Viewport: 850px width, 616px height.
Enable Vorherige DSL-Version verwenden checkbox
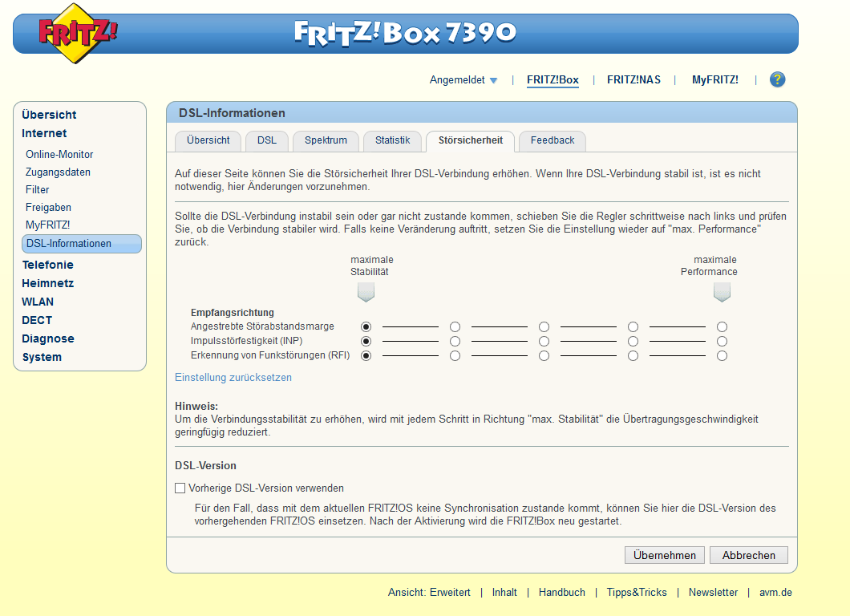click(x=180, y=488)
